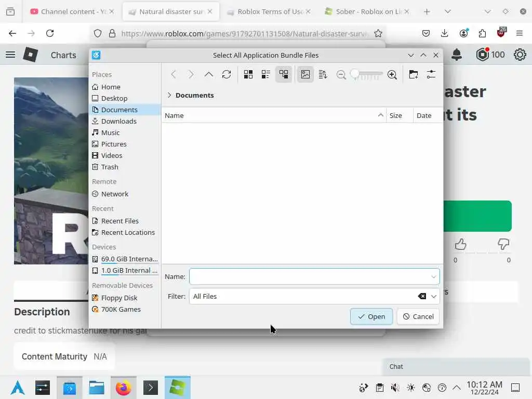Open a new browser tab

tap(427, 11)
